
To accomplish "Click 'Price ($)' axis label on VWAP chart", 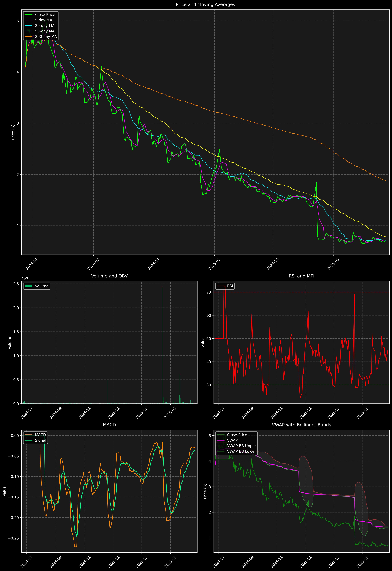I will click(205, 491).
